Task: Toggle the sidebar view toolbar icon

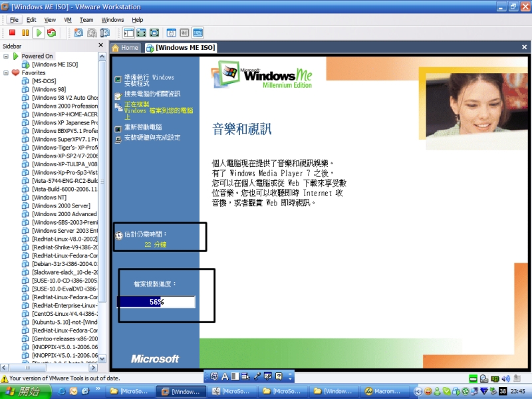Action: point(129,33)
